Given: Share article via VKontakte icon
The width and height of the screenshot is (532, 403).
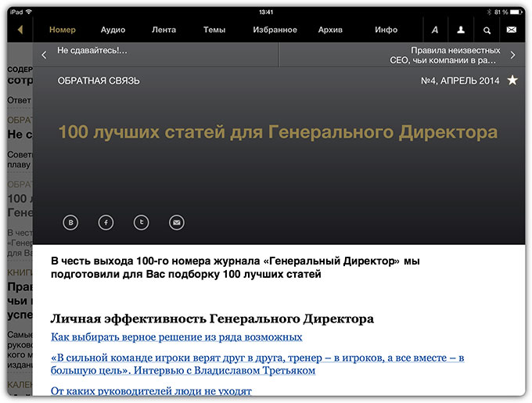Looking at the screenshot, I should tap(70, 222).
